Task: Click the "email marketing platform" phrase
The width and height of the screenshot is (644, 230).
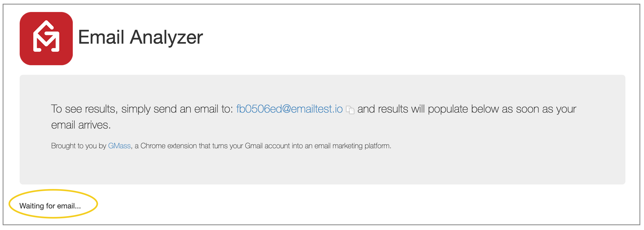Action: 353,146
